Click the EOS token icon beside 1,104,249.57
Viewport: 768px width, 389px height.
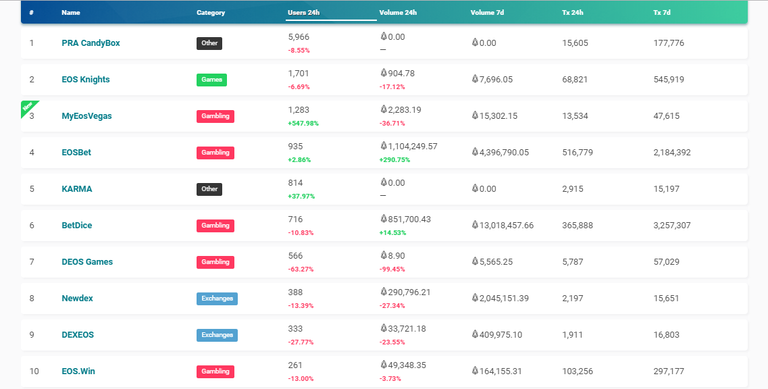384,146
